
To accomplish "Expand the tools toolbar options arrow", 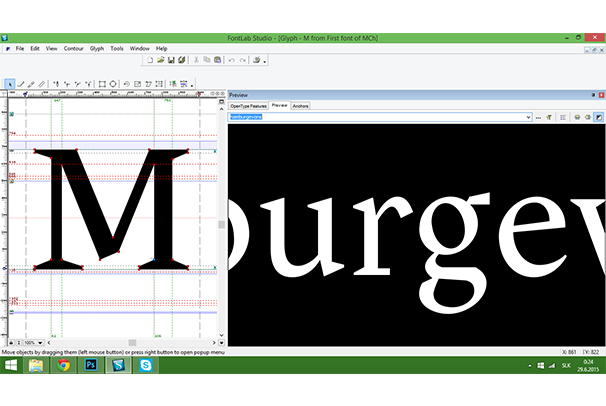I will coord(193,85).
